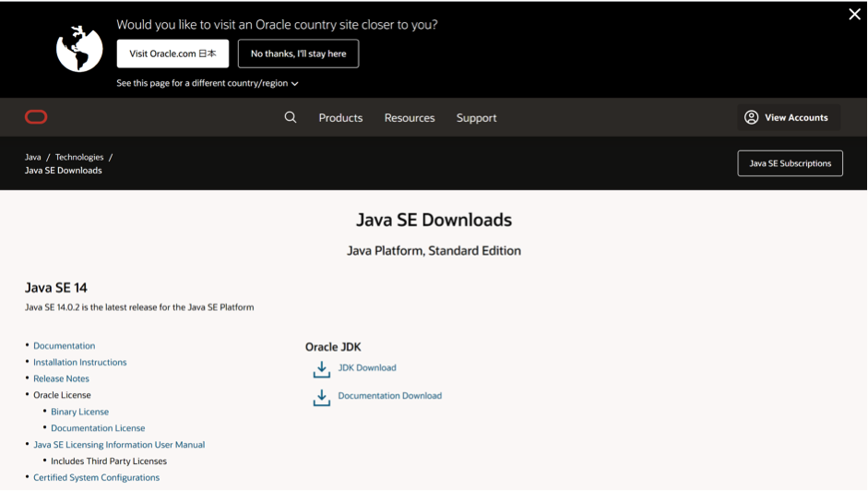
Task: Click the Oracle License list item
Action: click(x=62, y=395)
